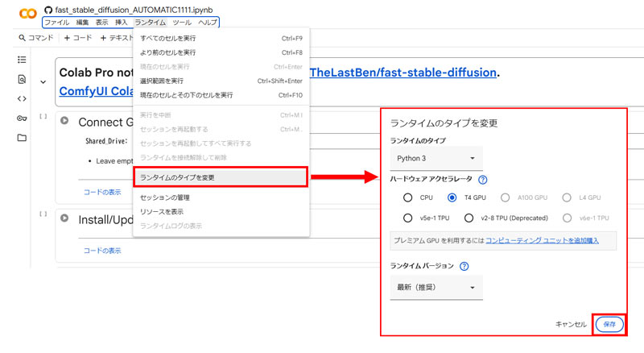This screenshot has width=644, height=353.
Task: Open the TheLastBen/fast-stable-diffusion link
Action: coord(403,73)
